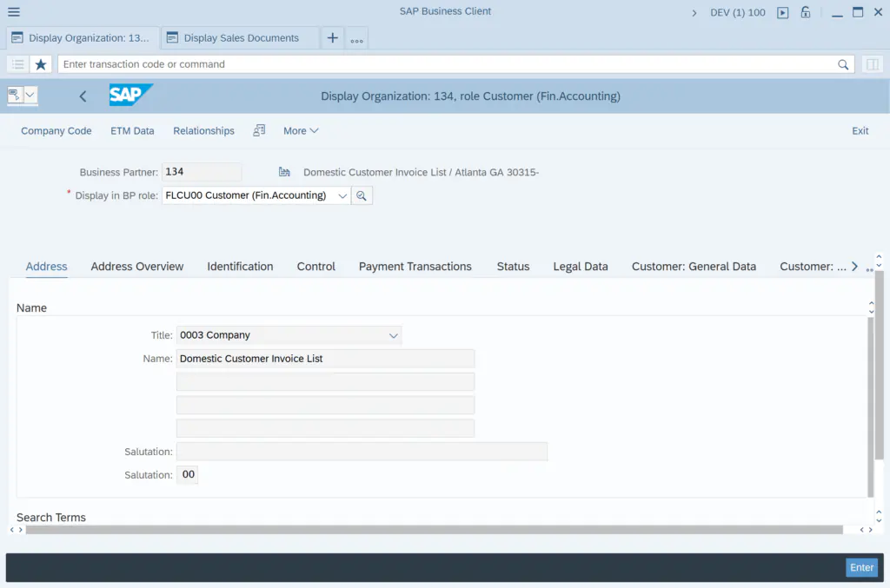Open the tab overflow ellipsis menu
Viewport: 890px width, 588px height.
[x=356, y=40]
